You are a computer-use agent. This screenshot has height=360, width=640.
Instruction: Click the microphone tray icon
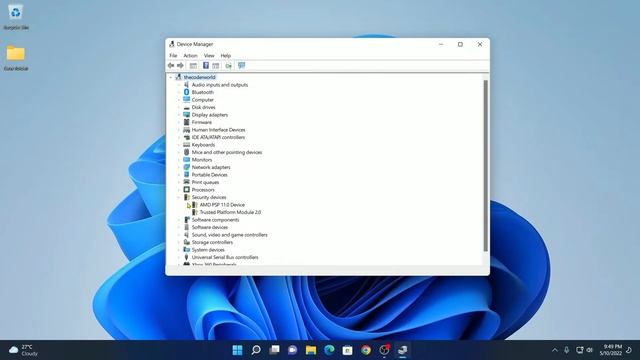coord(567,350)
